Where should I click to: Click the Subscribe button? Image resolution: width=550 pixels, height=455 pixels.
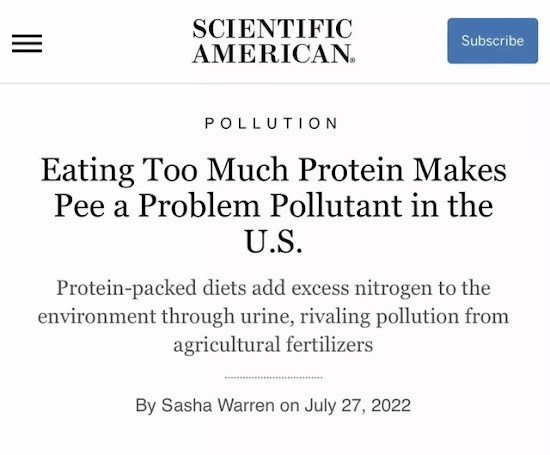click(492, 41)
